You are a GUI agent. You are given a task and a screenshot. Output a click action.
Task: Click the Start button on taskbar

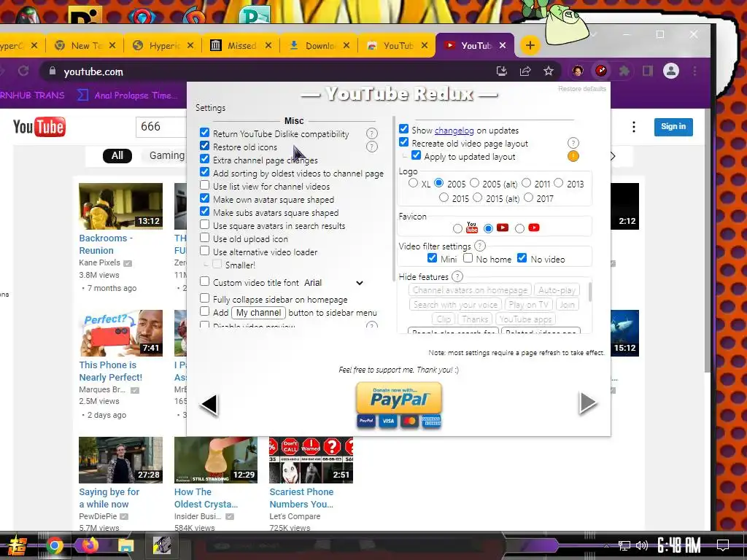tap(17, 545)
